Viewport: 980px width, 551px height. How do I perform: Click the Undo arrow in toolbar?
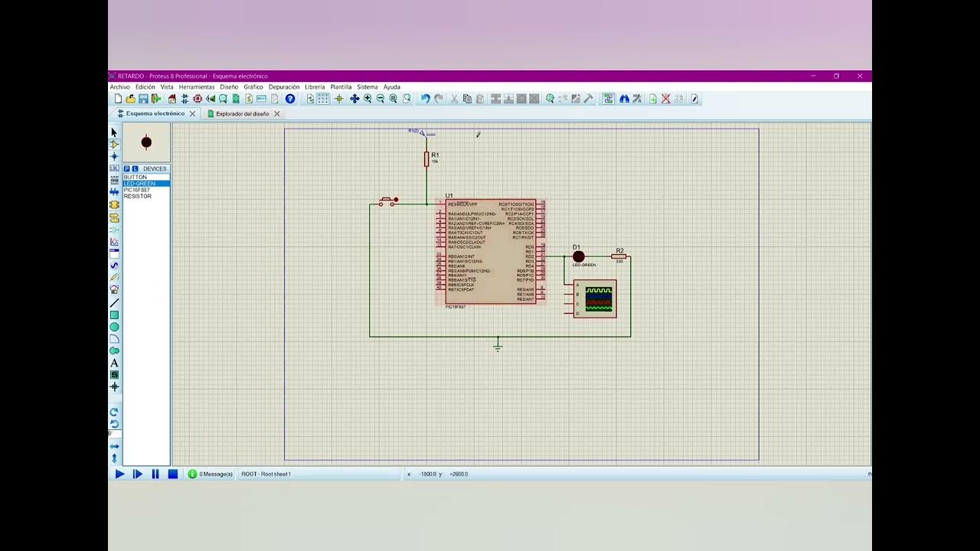click(x=425, y=99)
